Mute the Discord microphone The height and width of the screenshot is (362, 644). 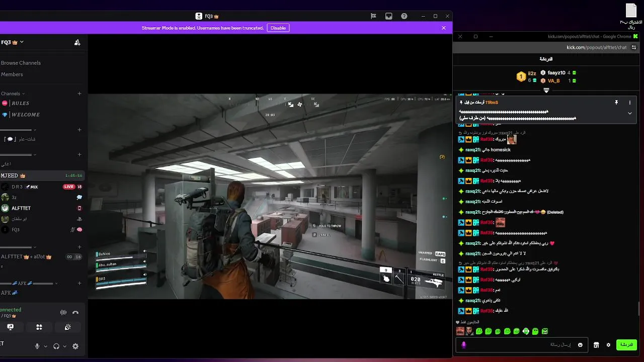[37, 346]
